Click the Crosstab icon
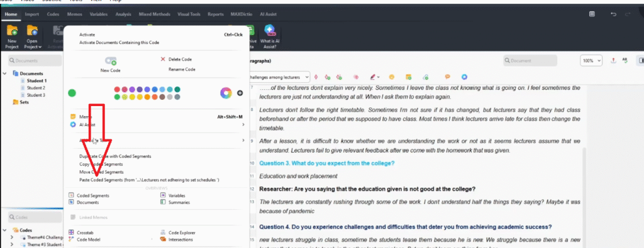Viewport: 644px width, 248px height. click(x=72, y=232)
